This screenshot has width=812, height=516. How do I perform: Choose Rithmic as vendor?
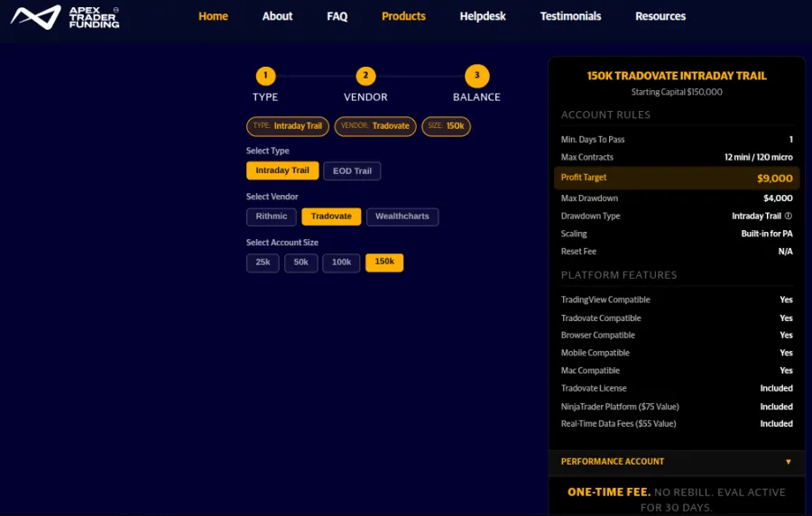[x=272, y=217]
